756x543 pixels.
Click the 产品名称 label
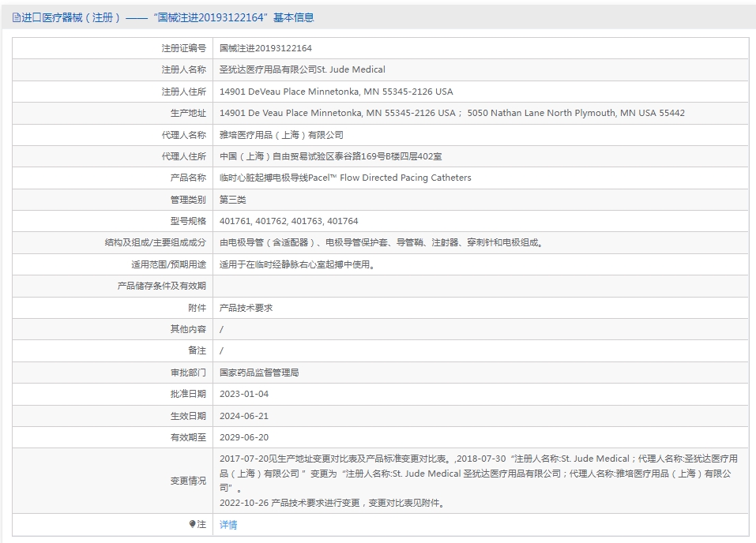[188, 178]
